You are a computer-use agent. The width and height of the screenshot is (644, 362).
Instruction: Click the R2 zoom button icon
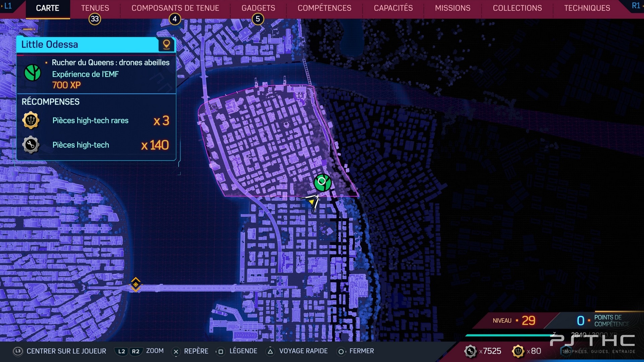(x=136, y=351)
